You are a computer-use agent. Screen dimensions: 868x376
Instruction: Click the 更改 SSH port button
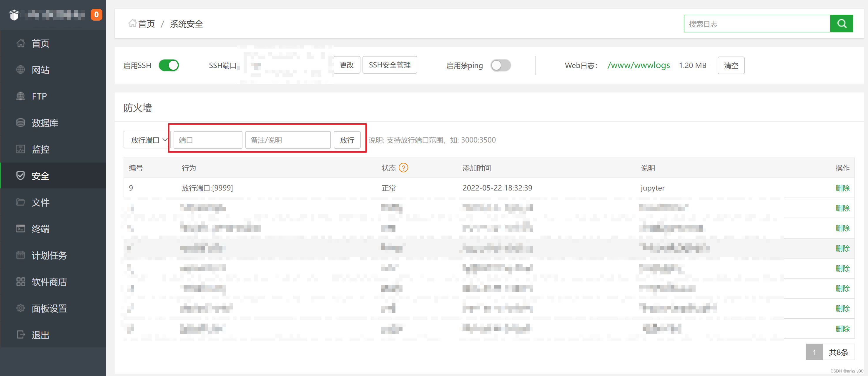click(347, 65)
